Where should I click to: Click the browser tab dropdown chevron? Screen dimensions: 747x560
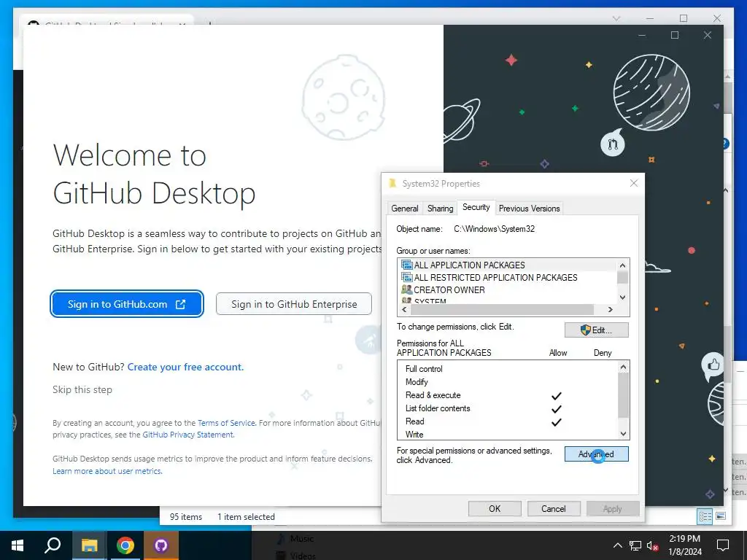click(x=616, y=18)
